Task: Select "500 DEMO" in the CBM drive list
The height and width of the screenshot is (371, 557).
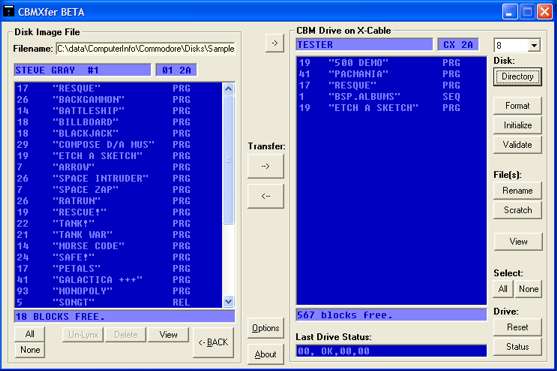Action: click(391, 63)
